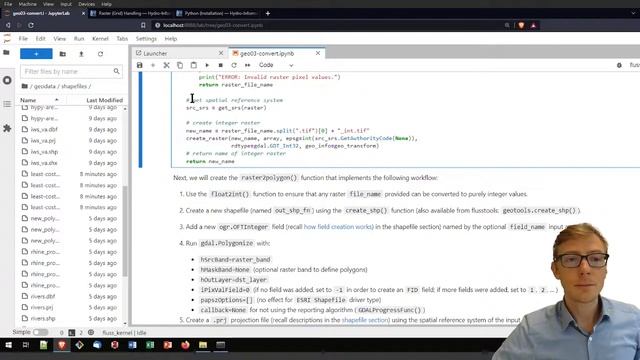Viewport: 640px width, 360px height.
Task: Paste cells from the clipboard icon
Action: (193, 65)
